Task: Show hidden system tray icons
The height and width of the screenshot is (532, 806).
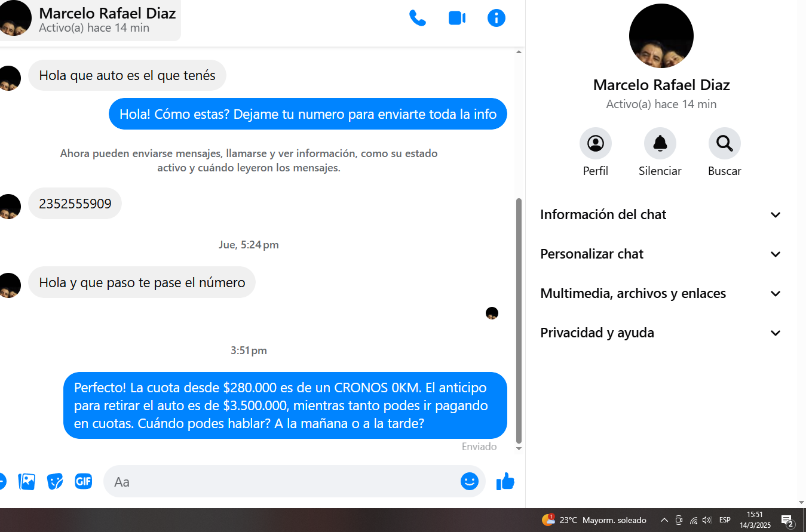Action: [x=664, y=520]
